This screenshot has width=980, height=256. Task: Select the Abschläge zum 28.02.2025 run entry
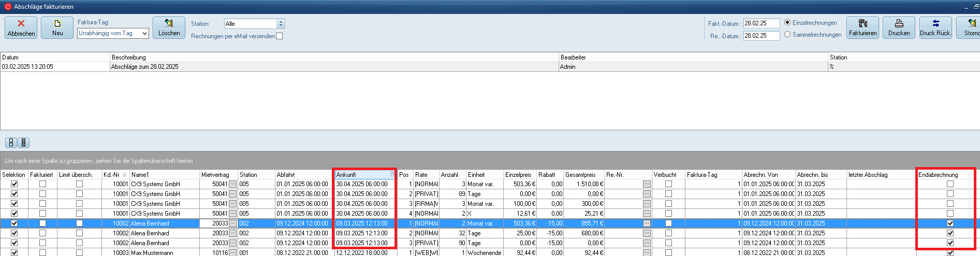(145, 67)
